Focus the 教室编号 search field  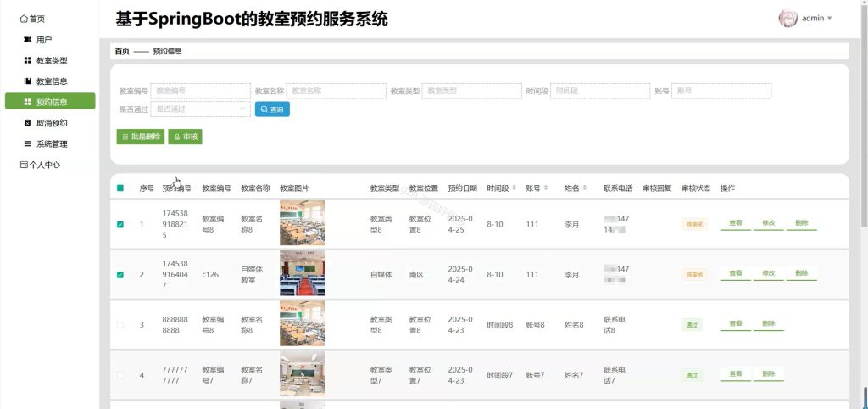point(200,91)
